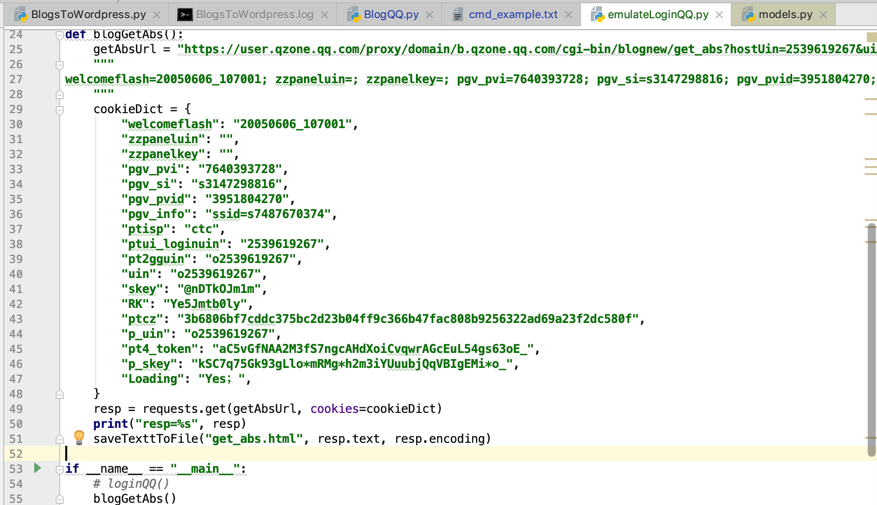The image size is (877, 505).
Task: Close the emulateLoginQQ.py tab
Action: (719, 15)
